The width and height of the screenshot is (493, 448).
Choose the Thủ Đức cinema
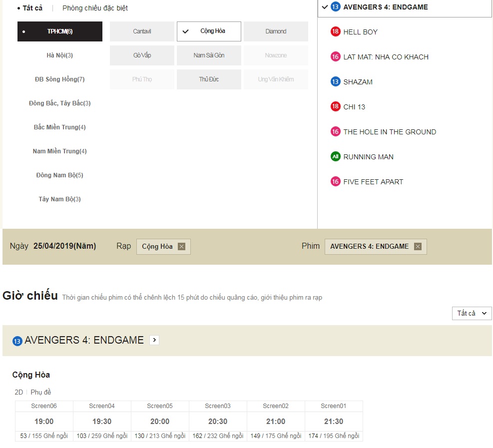point(209,79)
